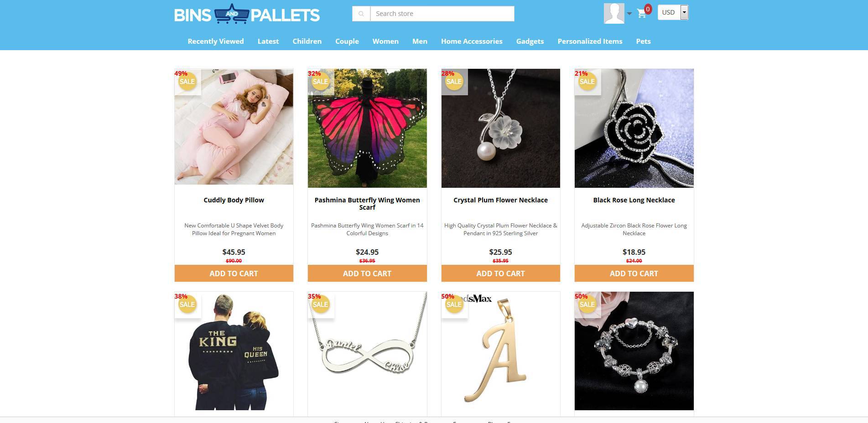Viewport: 868px width, 423px height.
Task: Open the USD currency dropdown
Action: (x=673, y=12)
